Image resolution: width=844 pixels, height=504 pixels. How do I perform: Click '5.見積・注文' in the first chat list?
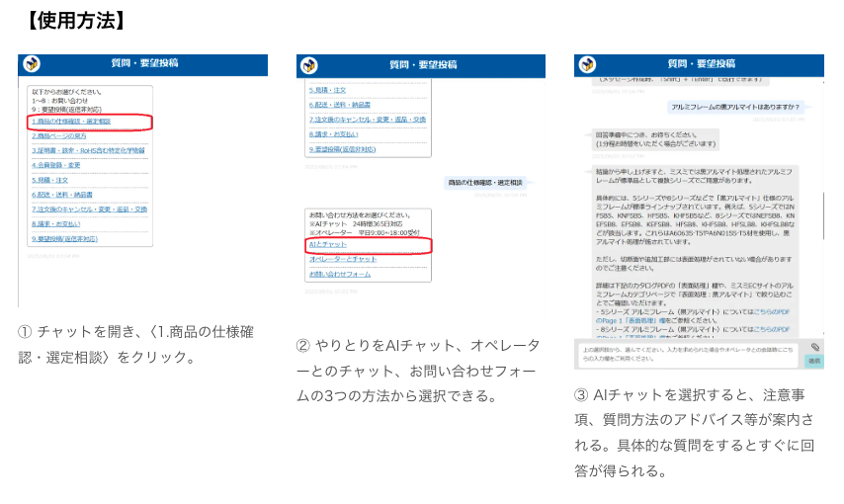coord(49,180)
